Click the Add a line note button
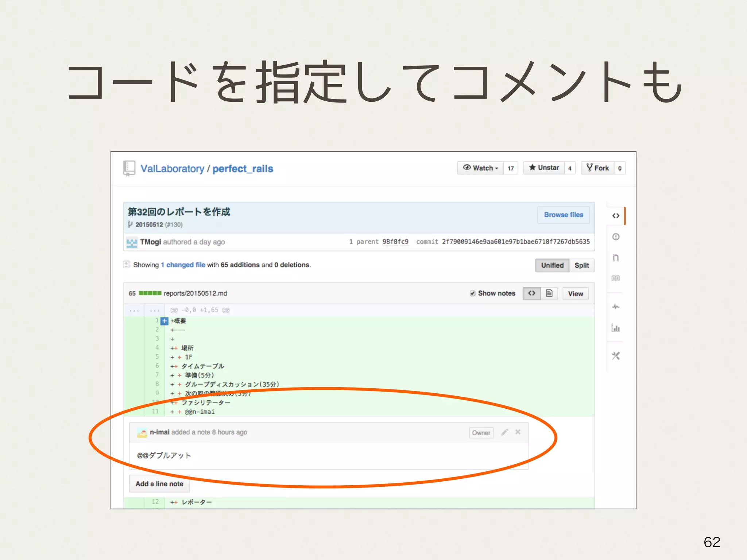747x560 pixels. coord(159,484)
